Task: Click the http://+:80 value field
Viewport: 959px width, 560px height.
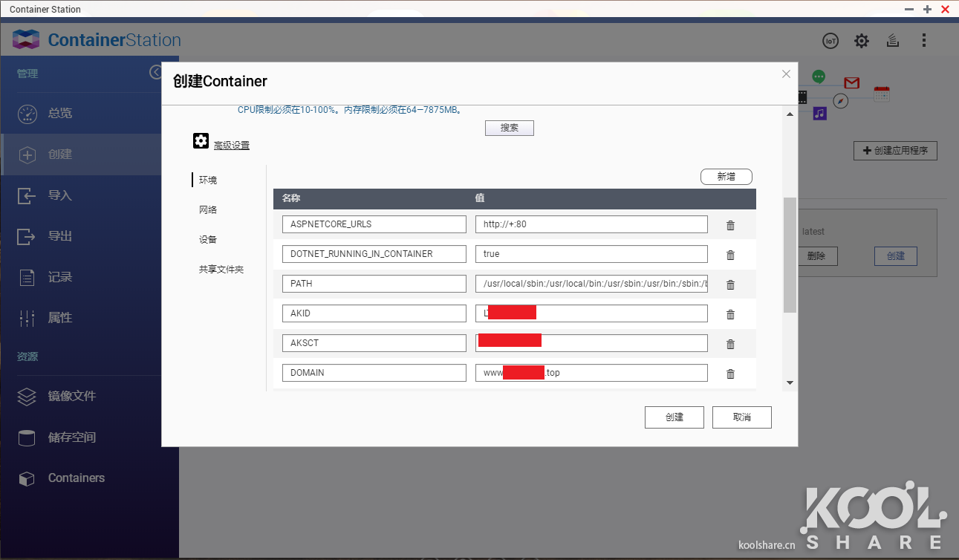Action: click(x=591, y=224)
